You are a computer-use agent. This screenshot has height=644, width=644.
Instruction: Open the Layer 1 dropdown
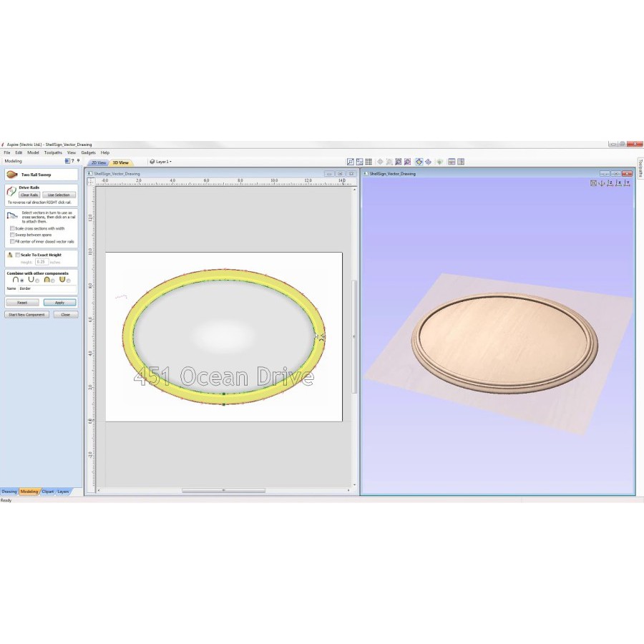click(x=161, y=162)
